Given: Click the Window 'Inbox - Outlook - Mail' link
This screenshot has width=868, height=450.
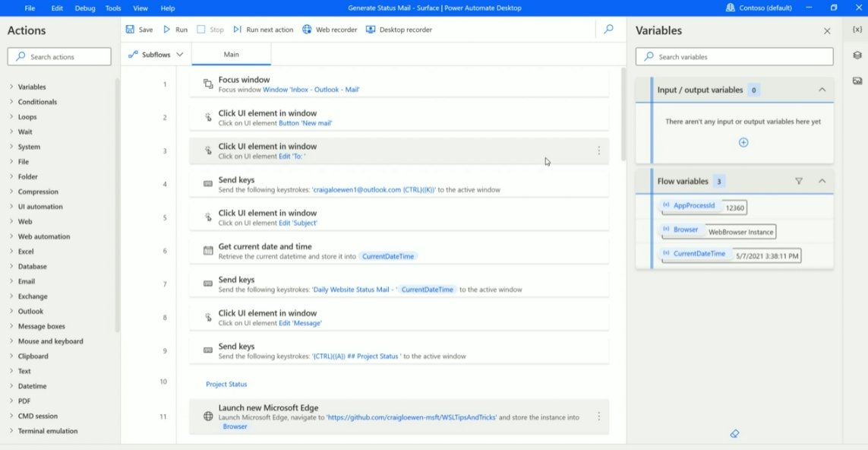Looking at the screenshot, I should (311, 89).
